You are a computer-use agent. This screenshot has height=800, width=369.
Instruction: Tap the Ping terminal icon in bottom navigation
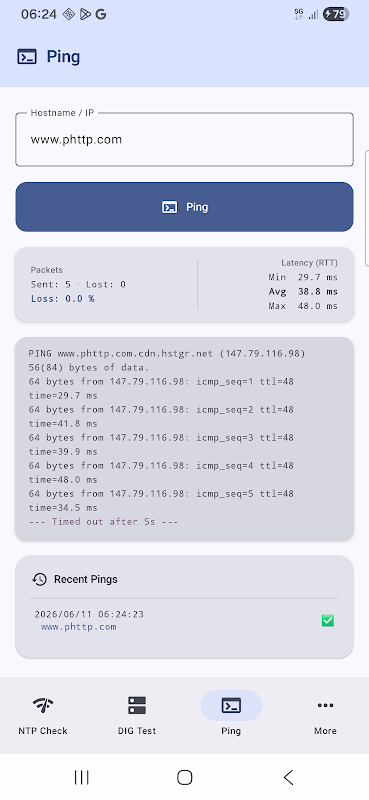click(231, 705)
